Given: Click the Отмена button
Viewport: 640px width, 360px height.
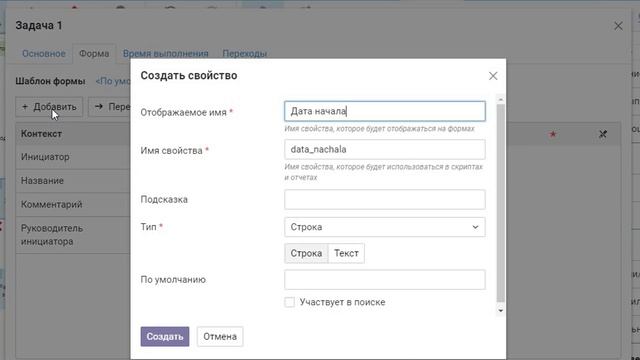Looking at the screenshot, I should [x=220, y=336].
